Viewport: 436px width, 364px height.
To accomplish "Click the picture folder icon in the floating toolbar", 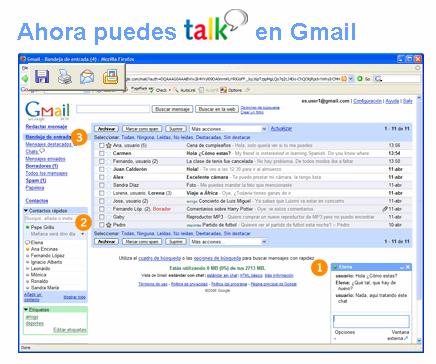I will click(x=110, y=76).
